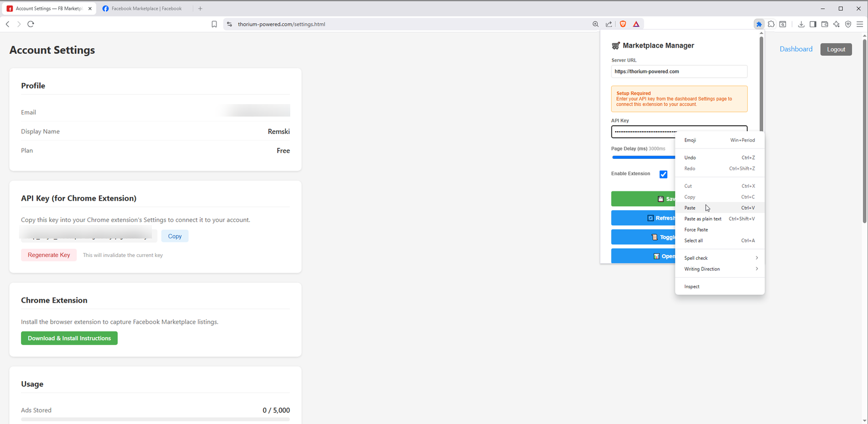868x424 pixels.
Task: Click the zoom magnifier icon in address bar
Action: [596, 24]
